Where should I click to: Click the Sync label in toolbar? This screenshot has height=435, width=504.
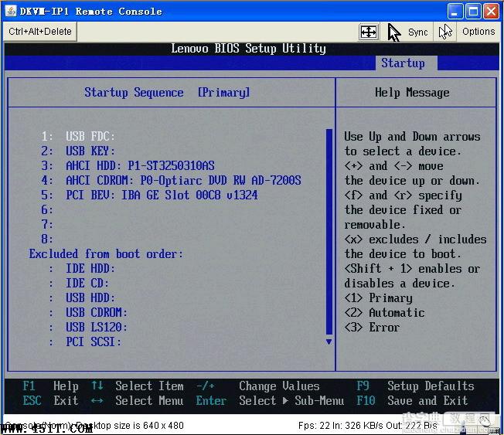417,32
